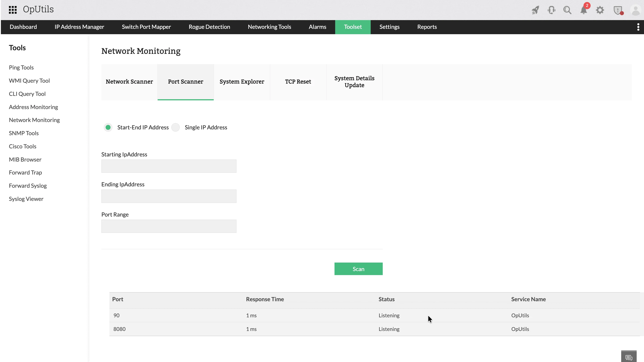Switch to the System Explorer tab
The width and height of the screenshot is (644, 362).
click(x=242, y=82)
